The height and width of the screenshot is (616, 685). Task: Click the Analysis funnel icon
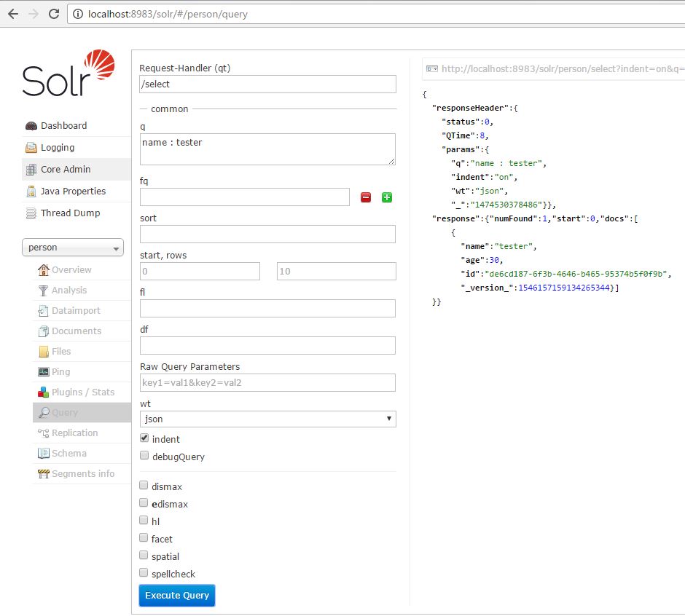pyautogui.click(x=43, y=291)
